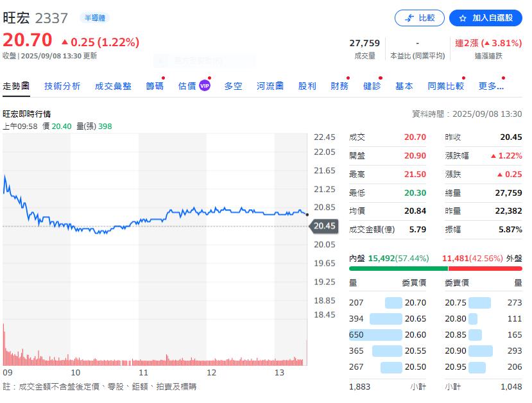
Task: Click the 成交金額(億) value 5.79
Action: [x=418, y=230]
